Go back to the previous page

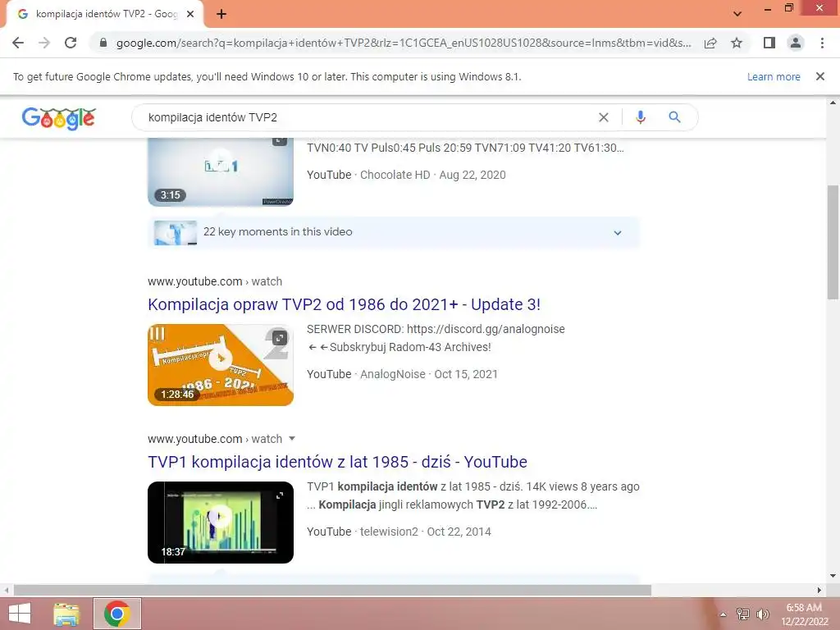[x=18, y=43]
